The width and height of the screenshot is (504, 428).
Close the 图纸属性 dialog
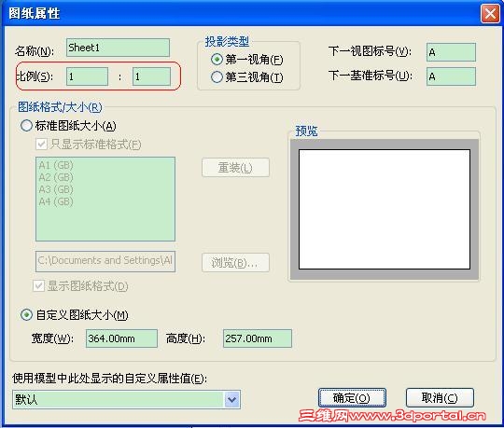coord(490,14)
